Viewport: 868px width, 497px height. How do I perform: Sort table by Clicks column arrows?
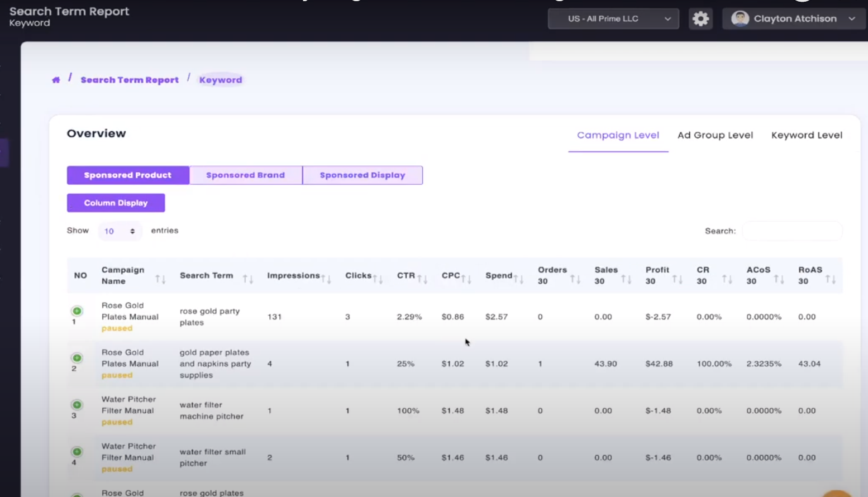(378, 279)
